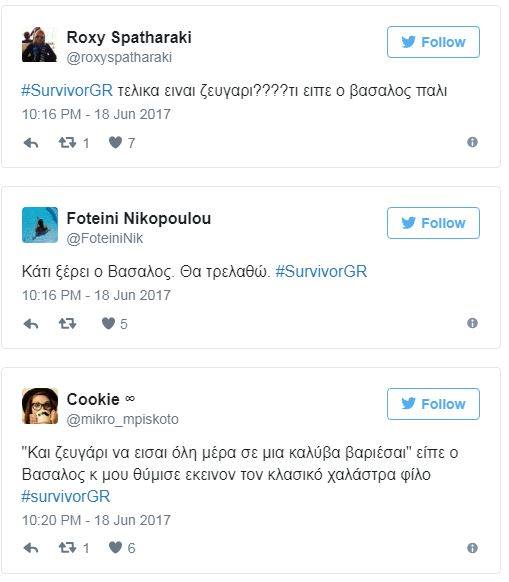The width and height of the screenshot is (509, 582).
Task: Open info icon on Foteini Nikopoulou's tweet
Action: tap(472, 323)
